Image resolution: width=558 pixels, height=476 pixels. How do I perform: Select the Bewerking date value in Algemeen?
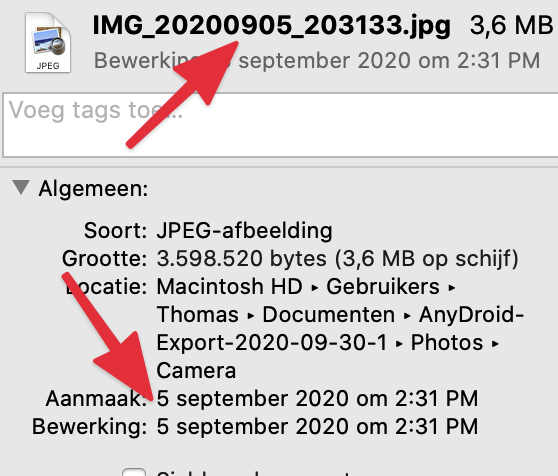[x=317, y=427]
